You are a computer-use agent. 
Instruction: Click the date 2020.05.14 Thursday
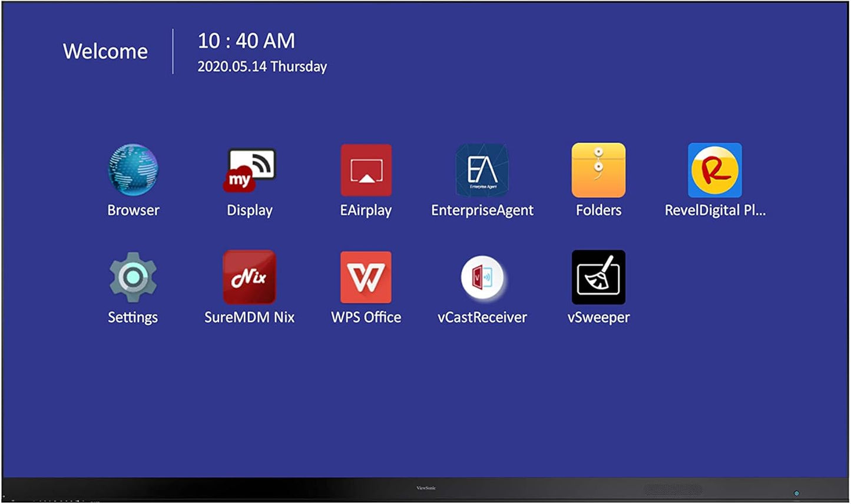coord(262,67)
